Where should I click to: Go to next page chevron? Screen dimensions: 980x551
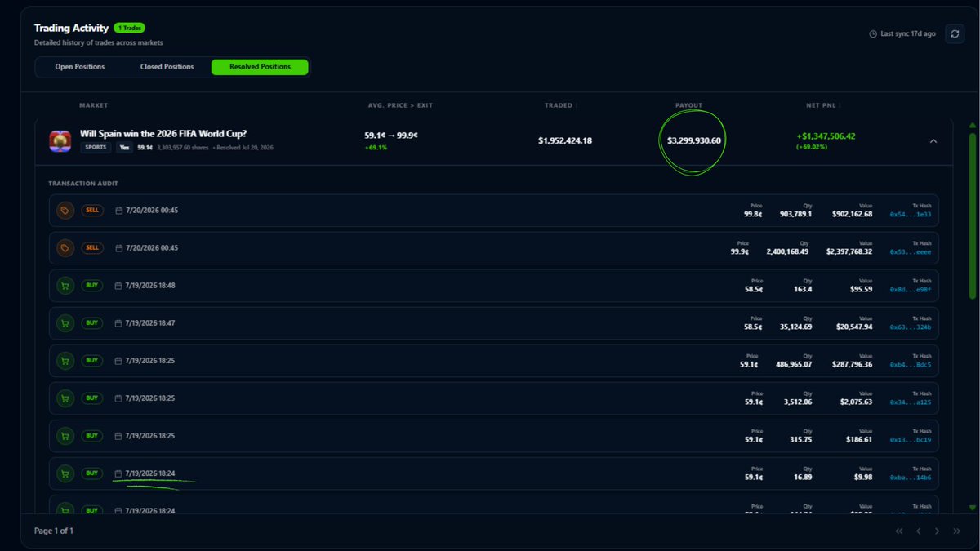tap(937, 531)
